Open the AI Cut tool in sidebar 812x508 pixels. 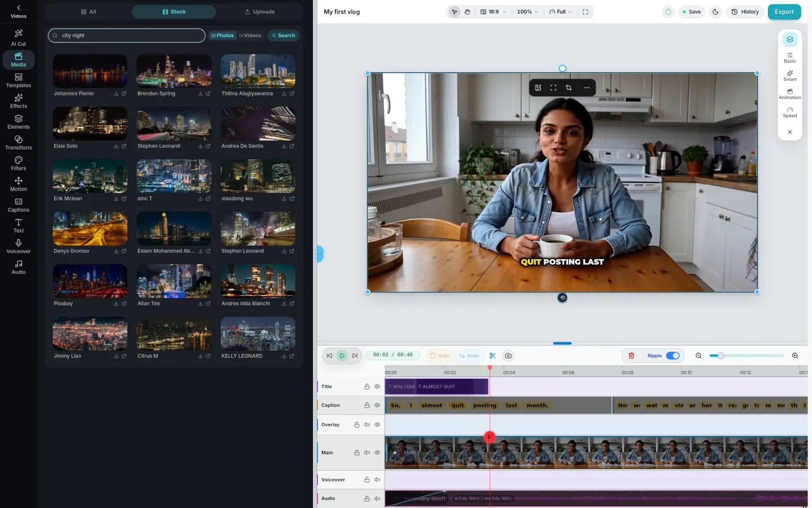coord(19,38)
